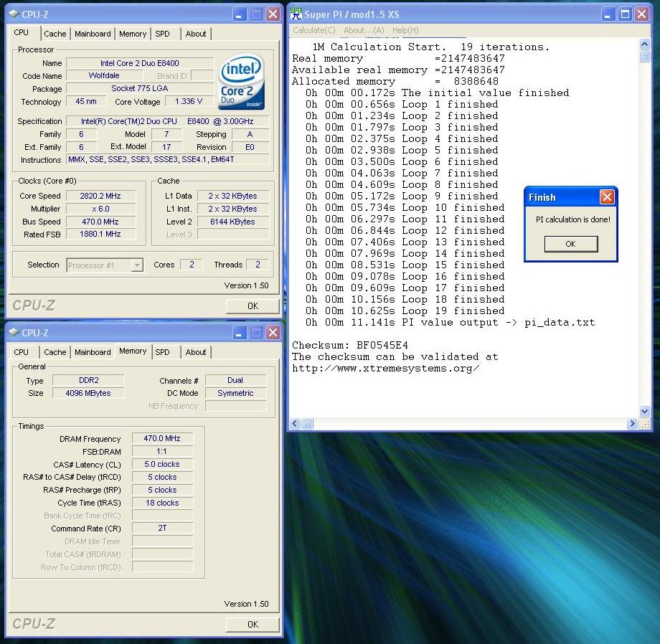
Task: Maximize the Super PI window
Action: tap(625, 14)
